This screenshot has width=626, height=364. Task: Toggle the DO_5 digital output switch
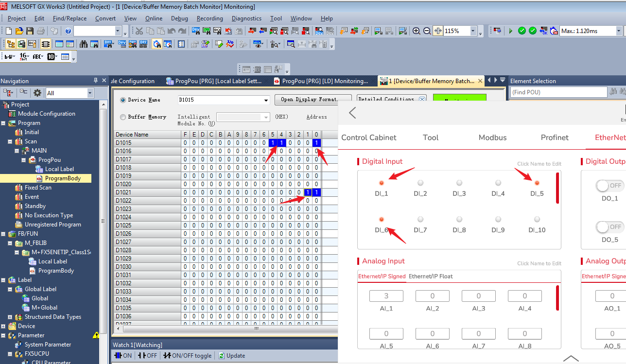click(610, 227)
